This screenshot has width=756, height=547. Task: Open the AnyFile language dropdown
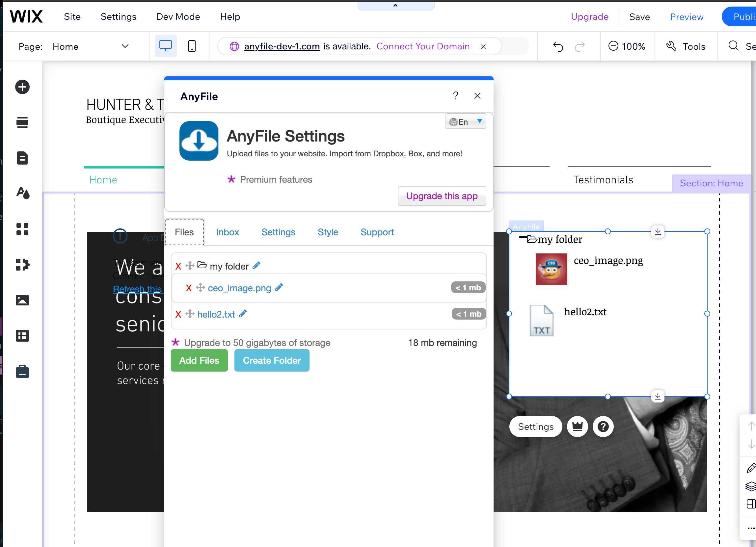coord(466,121)
